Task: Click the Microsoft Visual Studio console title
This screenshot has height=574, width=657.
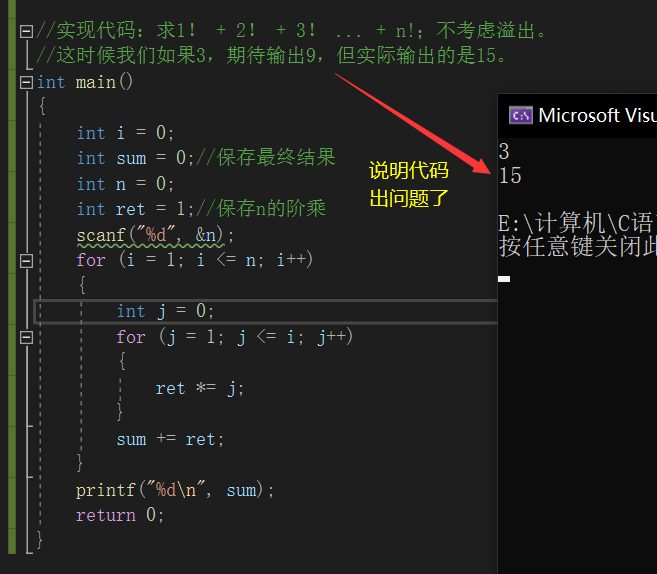Action: (598, 115)
